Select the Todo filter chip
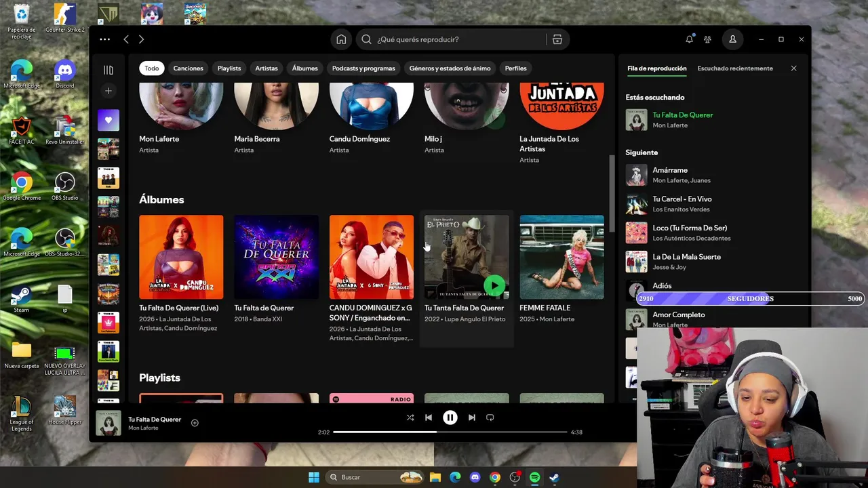Screen dimensions: 868x488 click(152, 68)
